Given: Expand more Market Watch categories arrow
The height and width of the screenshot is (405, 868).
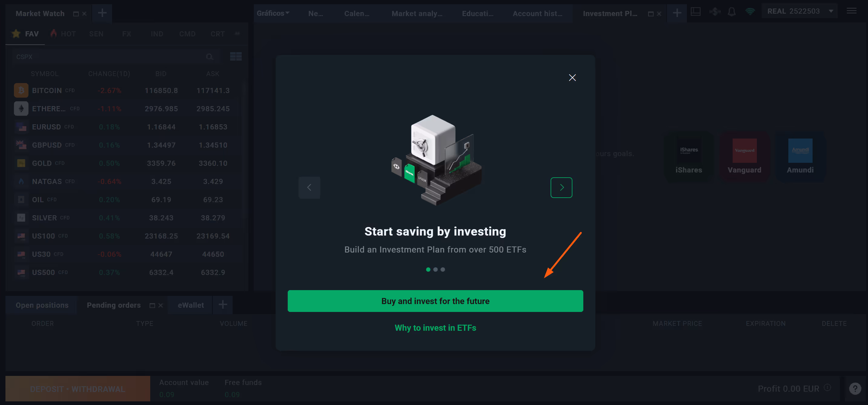Looking at the screenshot, I should [x=237, y=33].
